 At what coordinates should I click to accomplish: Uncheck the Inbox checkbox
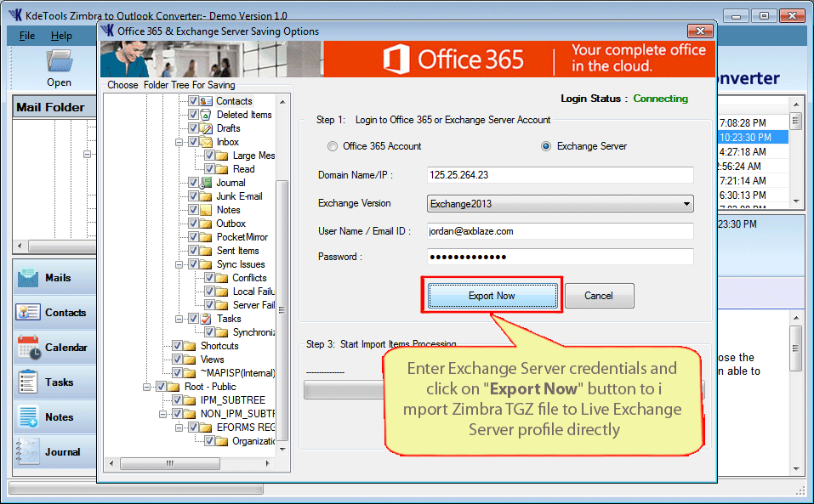[193, 142]
